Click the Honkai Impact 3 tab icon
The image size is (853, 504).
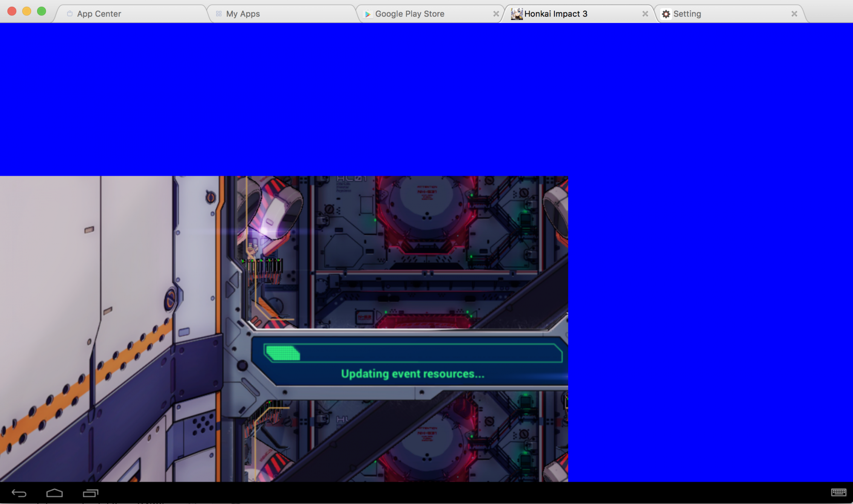[517, 14]
